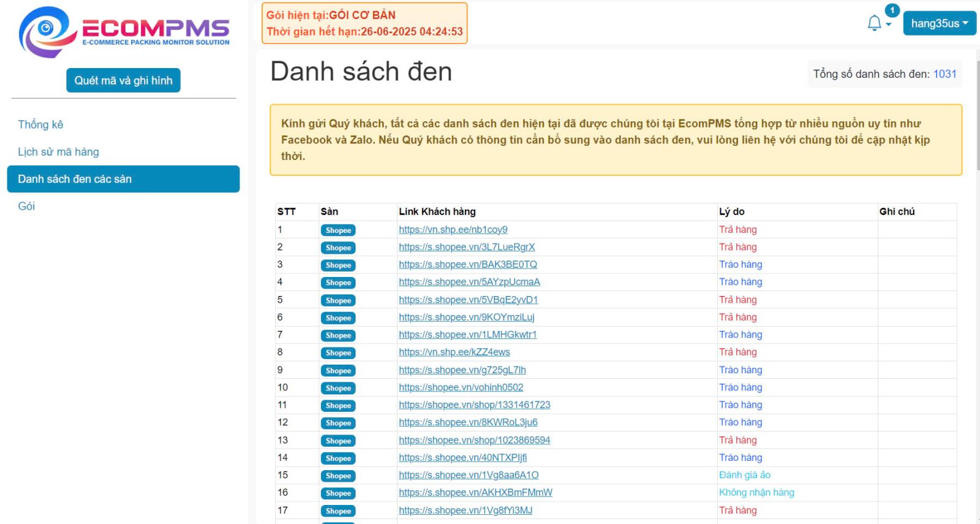Viewport: 980px width, 524px height.
Task: Click Shopee badge in row 5
Action: pos(338,300)
